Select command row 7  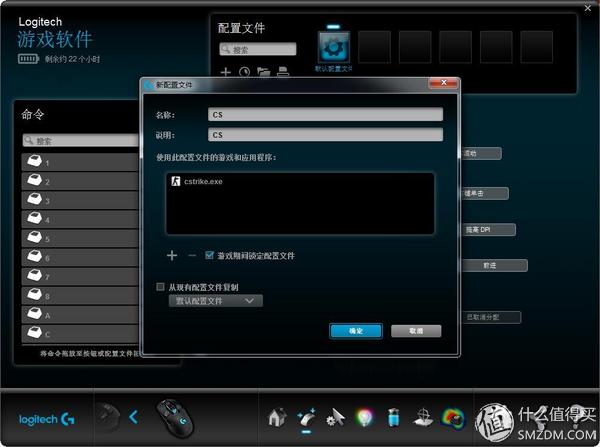point(80,276)
